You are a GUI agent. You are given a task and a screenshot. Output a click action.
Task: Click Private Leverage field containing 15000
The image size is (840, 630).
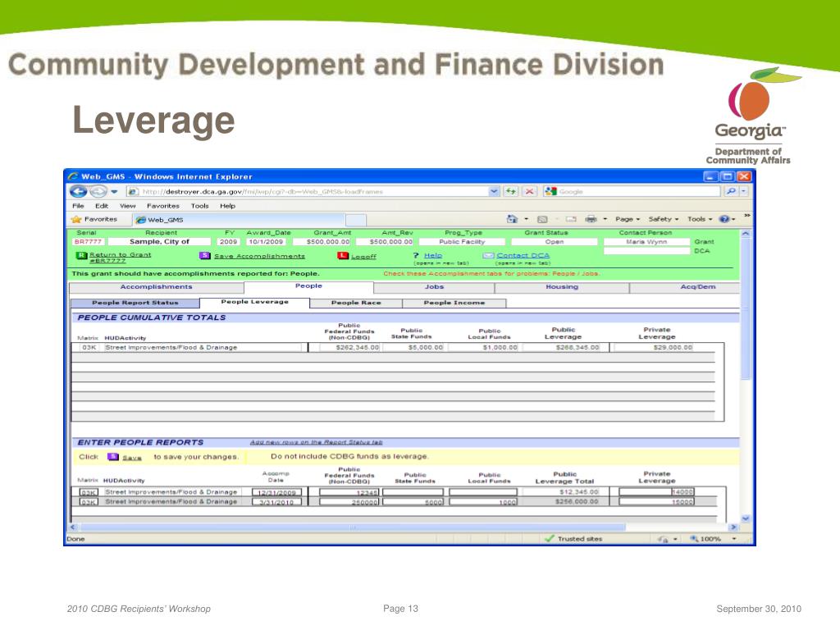tap(657, 502)
